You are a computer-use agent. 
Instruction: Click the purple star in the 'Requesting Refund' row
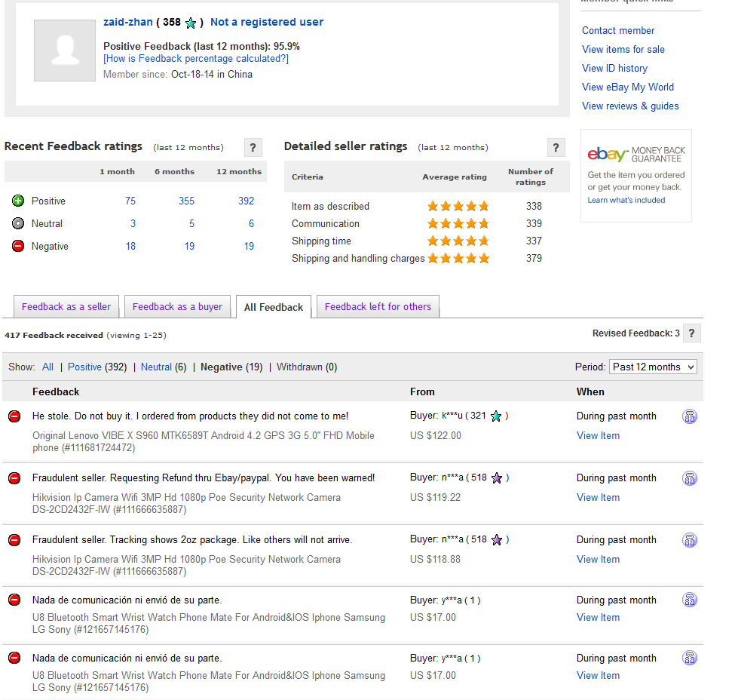496,478
